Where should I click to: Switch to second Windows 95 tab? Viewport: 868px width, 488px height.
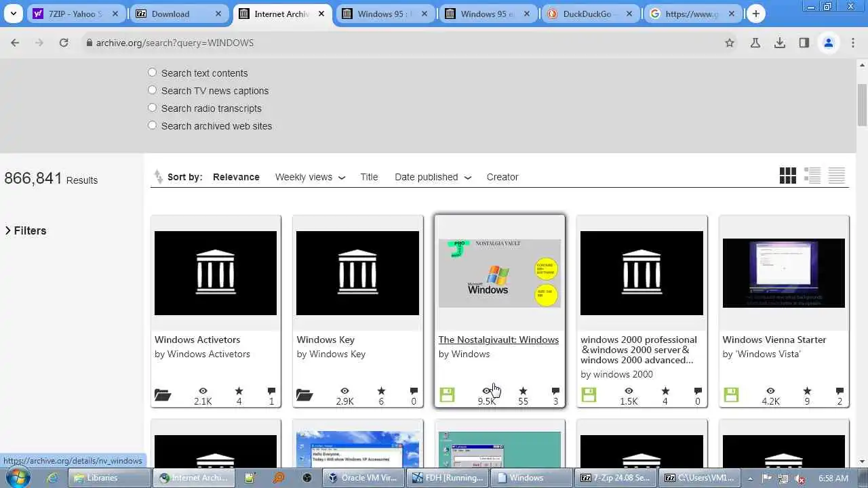point(488,14)
